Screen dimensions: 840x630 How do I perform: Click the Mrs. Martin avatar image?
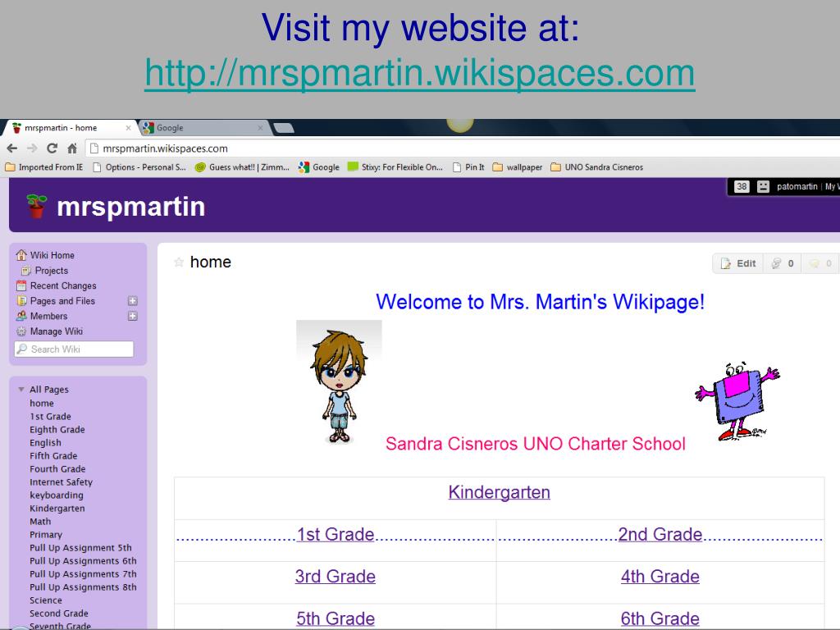tap(339, 382)
